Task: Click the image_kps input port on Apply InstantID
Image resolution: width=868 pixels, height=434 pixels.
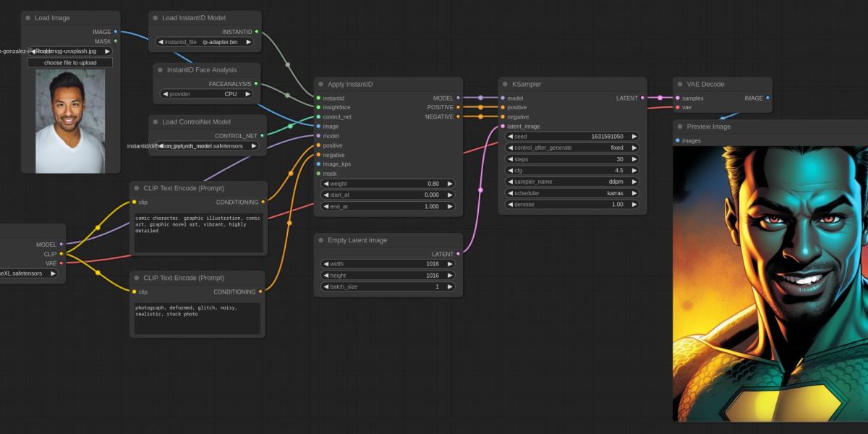Action: pos(318,164)
